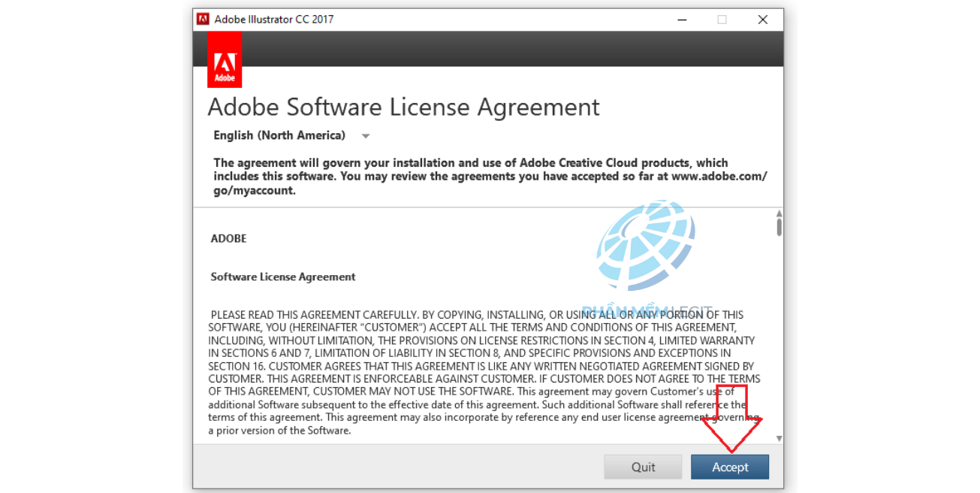Click the license agreement scrollbar thumb

tap(779, 227)
